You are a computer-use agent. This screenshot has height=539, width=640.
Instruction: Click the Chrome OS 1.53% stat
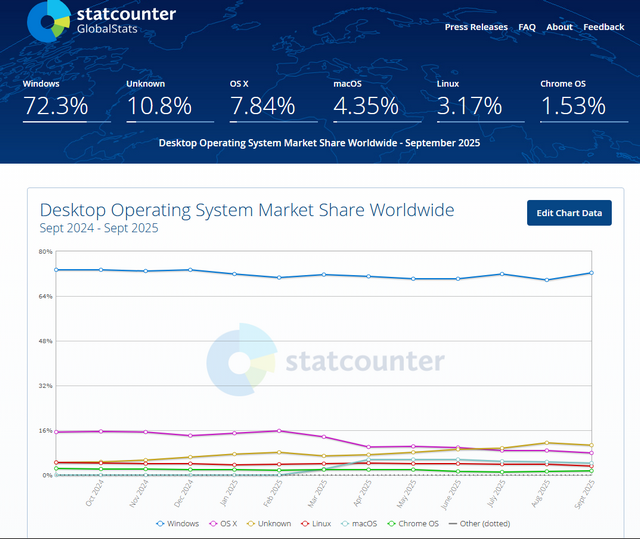point(584,101)
